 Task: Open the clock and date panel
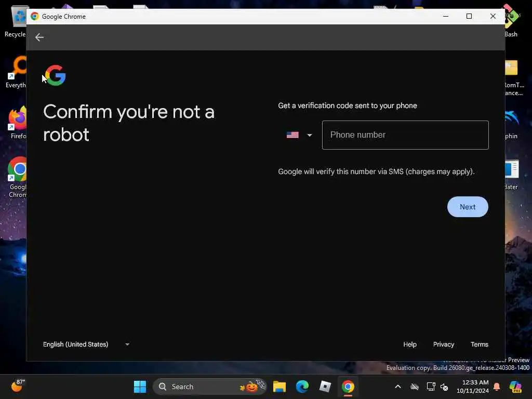(x=473, y=387)
